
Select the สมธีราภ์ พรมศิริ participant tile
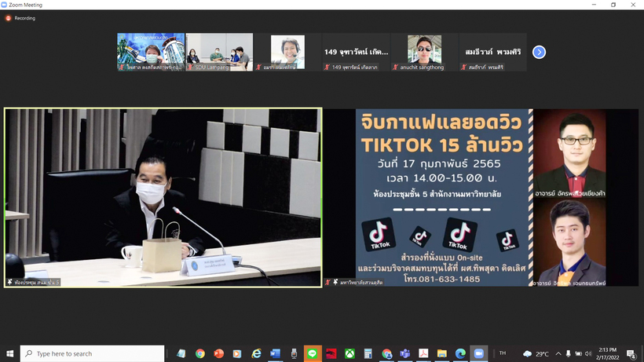click(493, 52)
